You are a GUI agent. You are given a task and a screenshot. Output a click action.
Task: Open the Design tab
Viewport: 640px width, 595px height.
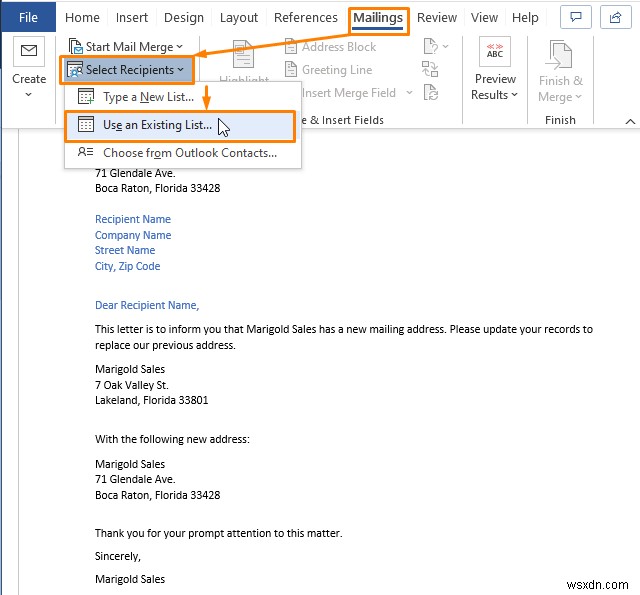pyautogui.click(x=184, y=18)
